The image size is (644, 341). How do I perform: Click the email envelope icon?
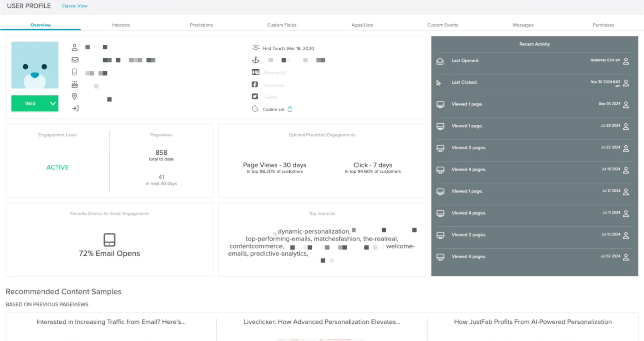(x=75, y=60)
